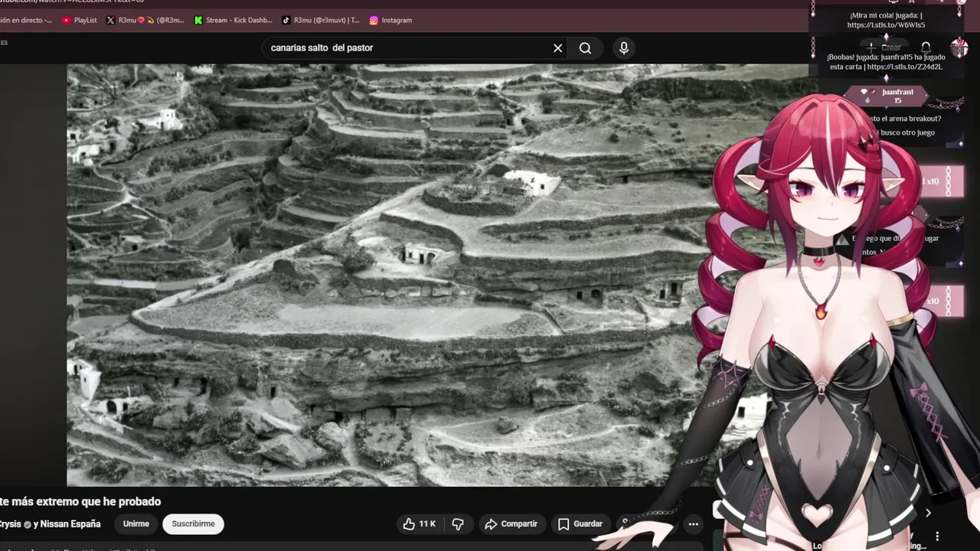Image resolution: width=980 pixels, height=551 pixels.
Task: Click the right chevron near the chat panel
Action: click(928, 513)
